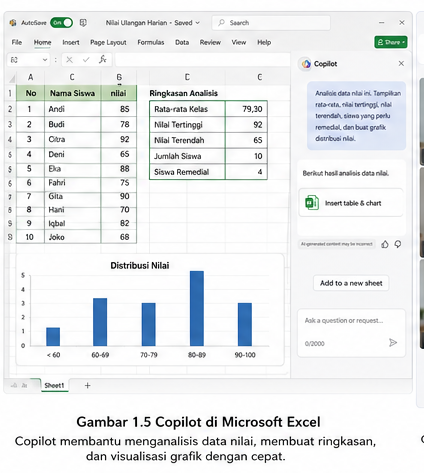The width and height of the screenshot is (424, 473).
Task: Select the Nilai Terendah cell
Action: click(x=187, y=140)
